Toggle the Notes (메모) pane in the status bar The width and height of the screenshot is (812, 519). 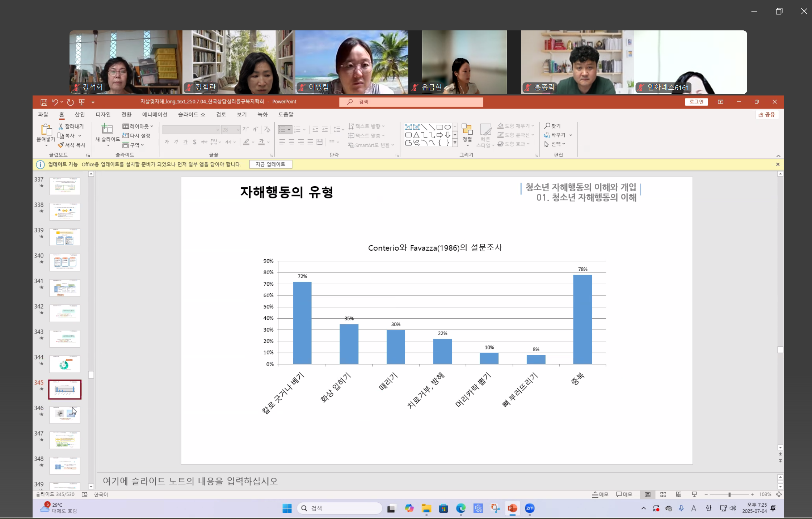coord(600,494)
